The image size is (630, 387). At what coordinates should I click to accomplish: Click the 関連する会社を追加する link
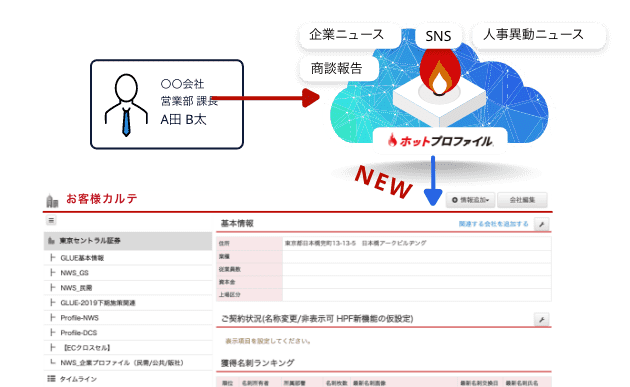tap(493, 224)
